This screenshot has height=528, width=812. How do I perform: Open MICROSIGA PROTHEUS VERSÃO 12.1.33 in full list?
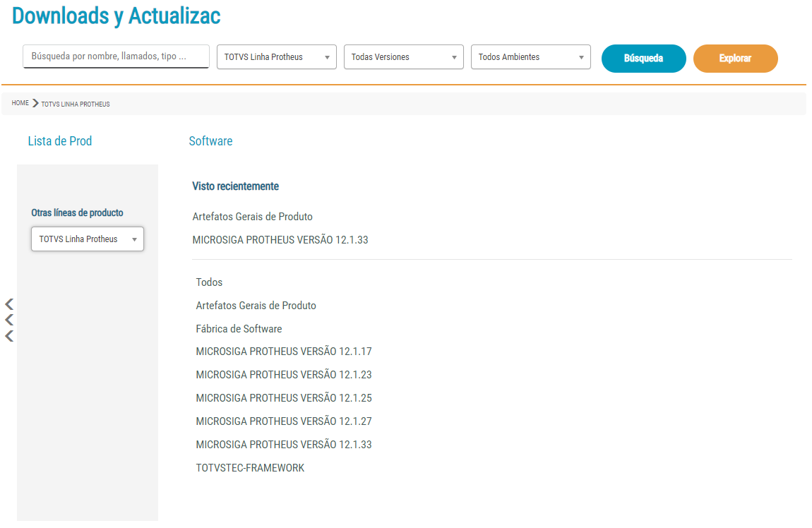[284, 445]
